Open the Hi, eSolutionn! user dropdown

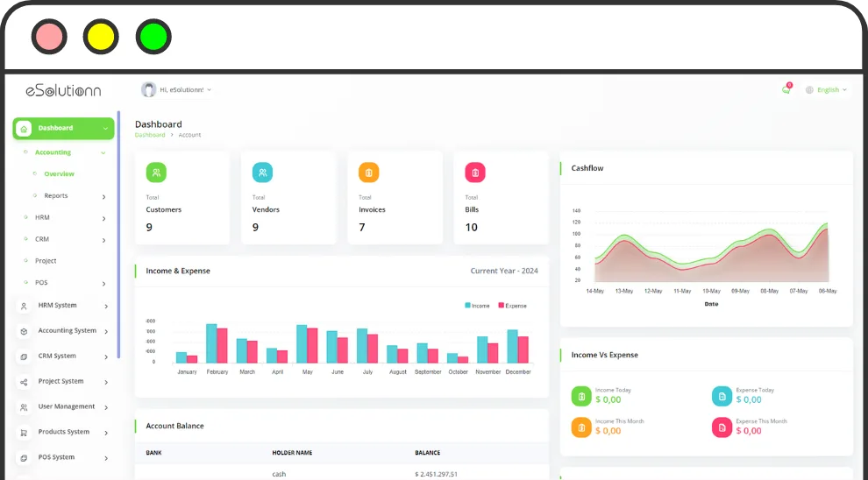pos(185,89)
